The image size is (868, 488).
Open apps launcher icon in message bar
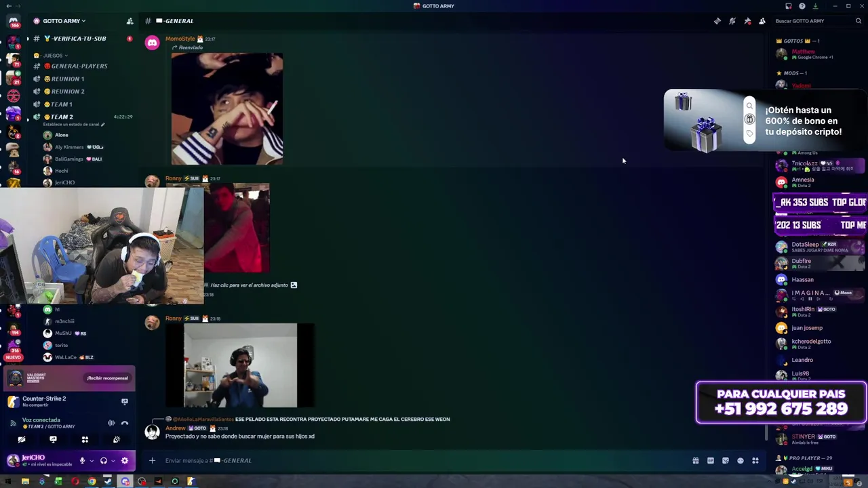point(755,461)
